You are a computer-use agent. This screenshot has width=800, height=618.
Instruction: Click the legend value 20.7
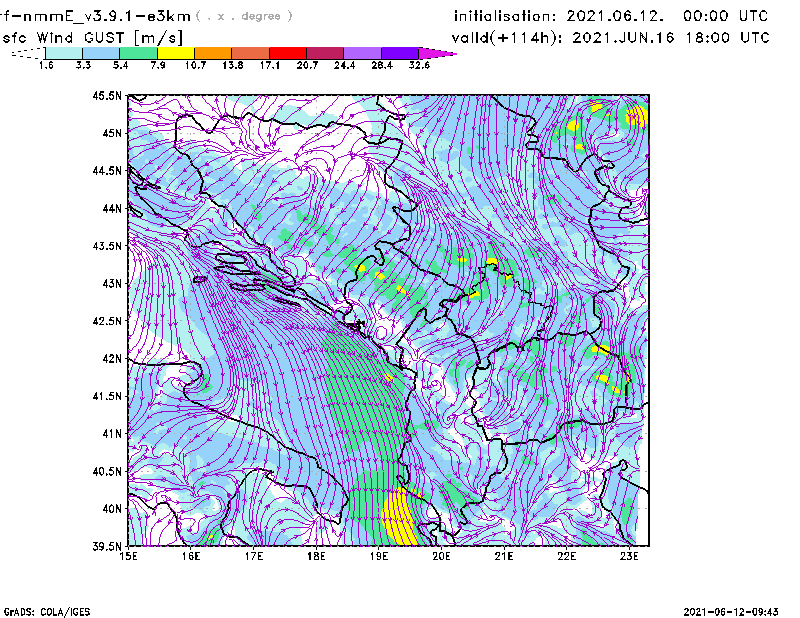pyautogui.click(x=307, y=65)
